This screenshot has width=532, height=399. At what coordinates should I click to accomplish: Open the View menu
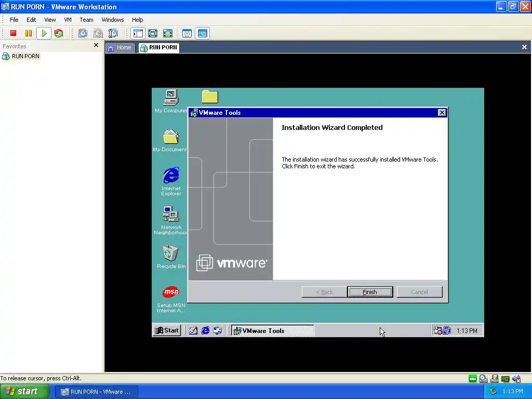pos(50,20)
